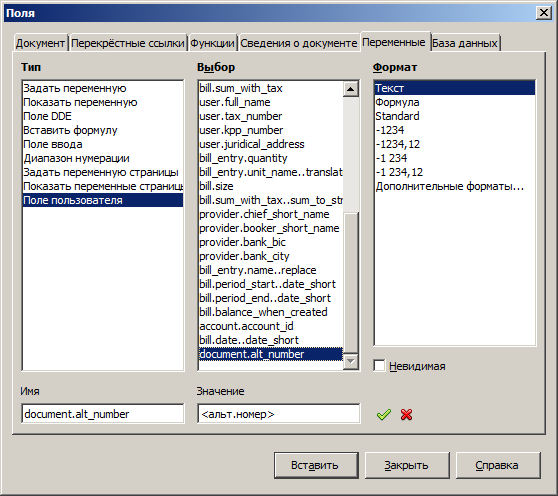Pick Поле ввода in the Тип list
The image size is (558, 496).
click(103, 144)
